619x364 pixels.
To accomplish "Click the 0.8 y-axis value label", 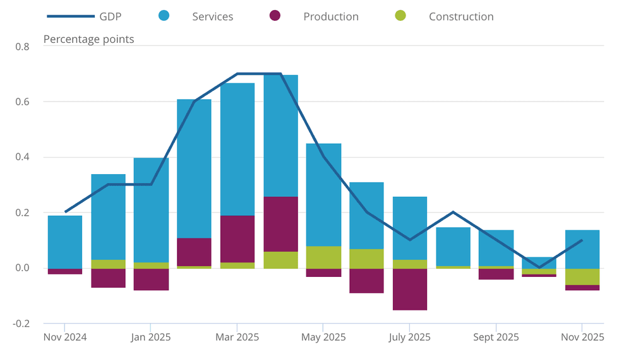I will click(21, 46).
